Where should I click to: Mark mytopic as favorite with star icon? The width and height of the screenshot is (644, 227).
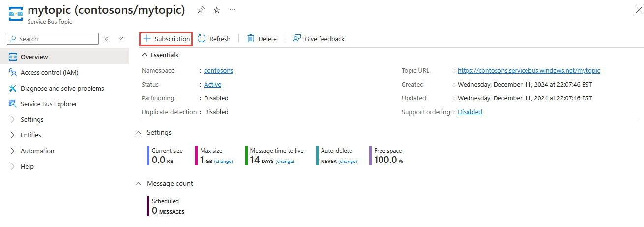pyautogui.click(x=217, y=10)
